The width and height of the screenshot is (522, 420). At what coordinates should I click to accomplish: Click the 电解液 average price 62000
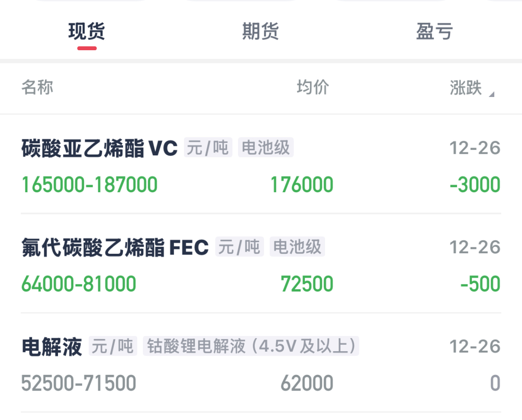click(x=307, y=383)
